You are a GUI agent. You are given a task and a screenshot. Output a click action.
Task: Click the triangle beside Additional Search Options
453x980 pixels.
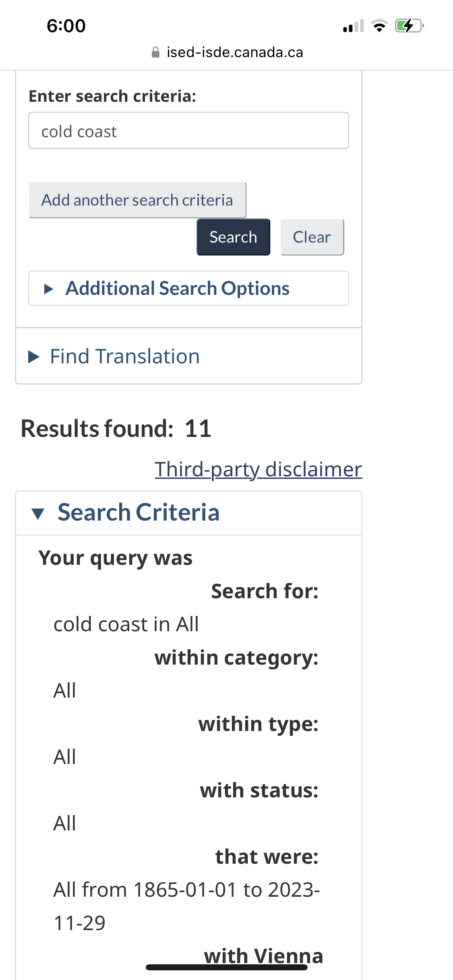click(49, 289)
